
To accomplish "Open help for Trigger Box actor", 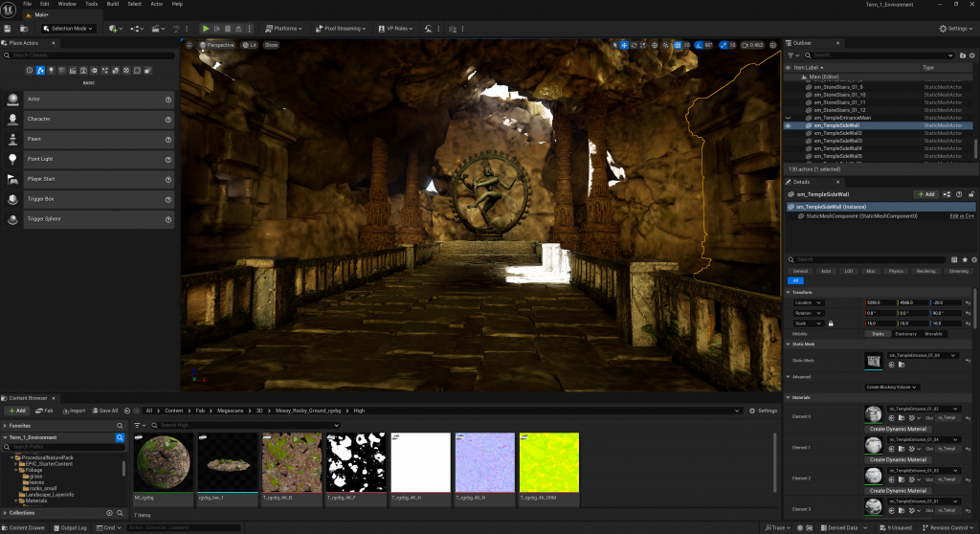I will 168,199.
